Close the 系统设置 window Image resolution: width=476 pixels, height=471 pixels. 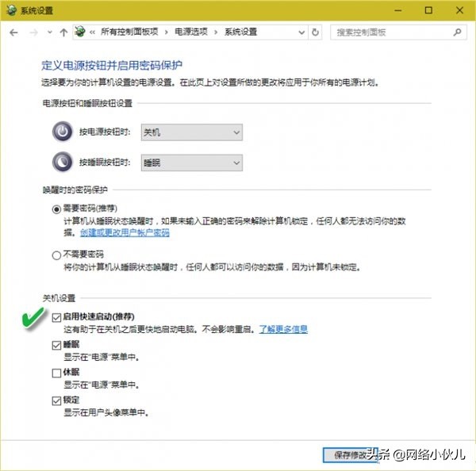point(459,10)
